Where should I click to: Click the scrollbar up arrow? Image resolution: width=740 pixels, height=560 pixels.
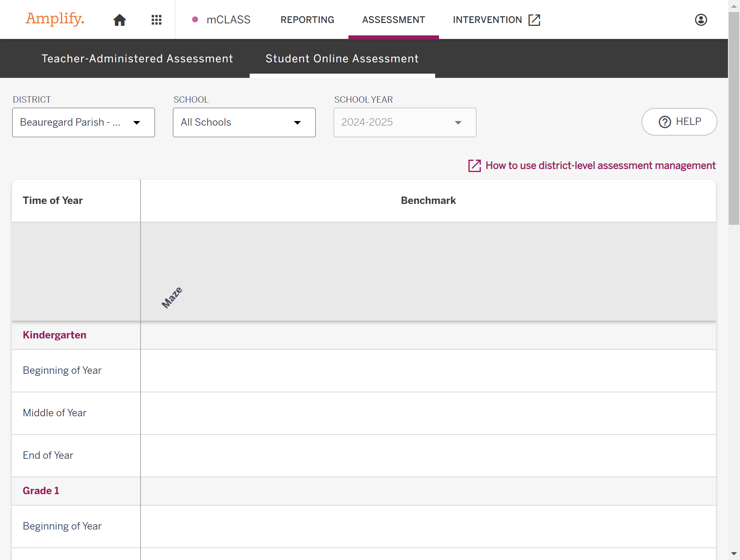coord(734,6)
